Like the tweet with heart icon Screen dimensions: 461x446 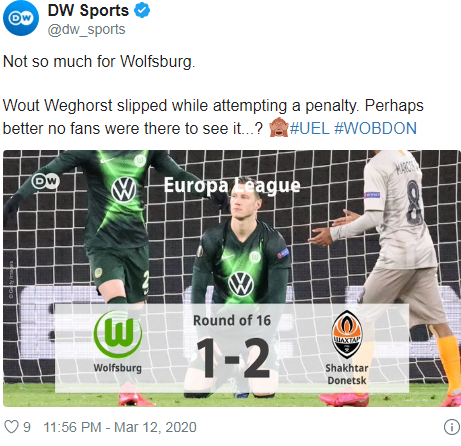(x=11, y=427)
